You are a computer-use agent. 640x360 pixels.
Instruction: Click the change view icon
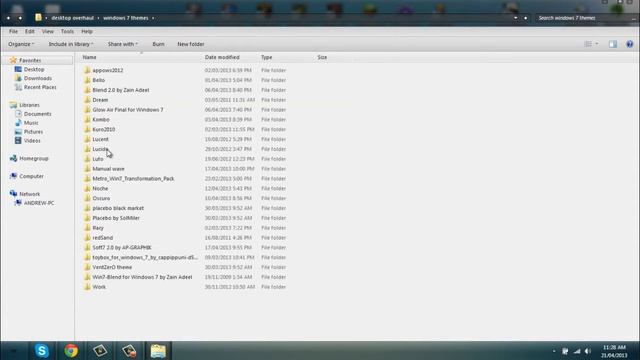588,44
